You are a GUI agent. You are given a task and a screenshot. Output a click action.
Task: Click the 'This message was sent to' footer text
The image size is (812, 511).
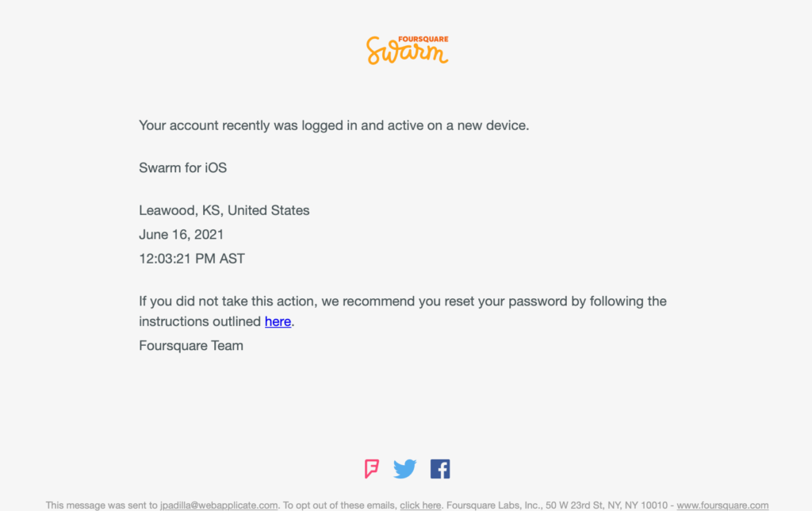tap(101, 505)
